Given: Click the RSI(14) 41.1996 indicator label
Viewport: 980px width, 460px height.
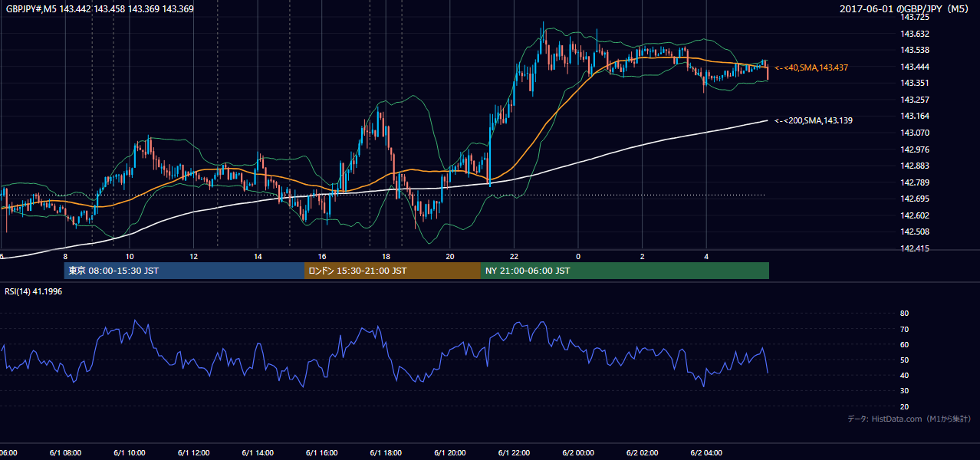Looking at the screenshot, I should [x=35, y=291].
